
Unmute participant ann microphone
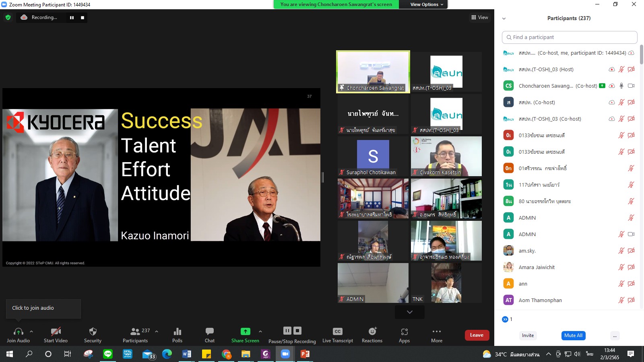pos(621,284)
